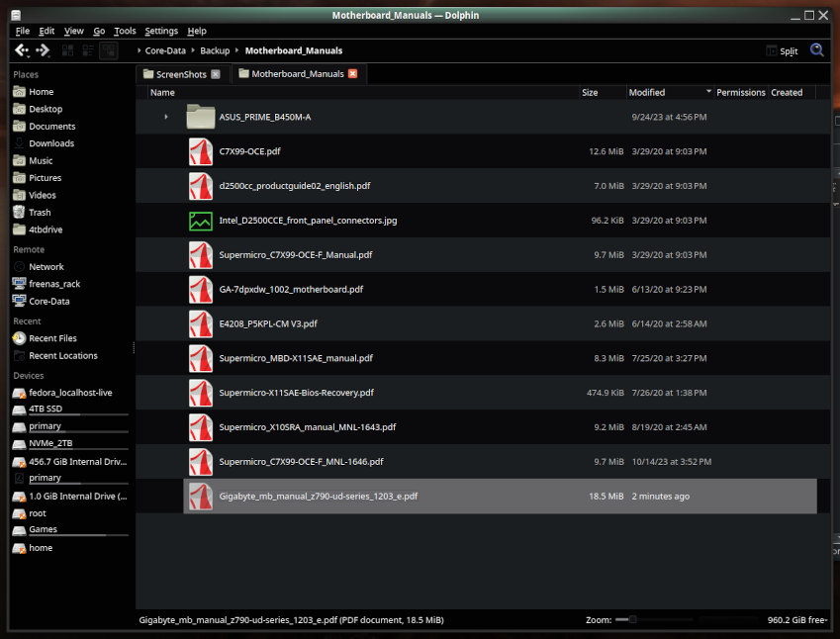Open the search magnifier
840x639 pixels.
[x=816, y=50]
